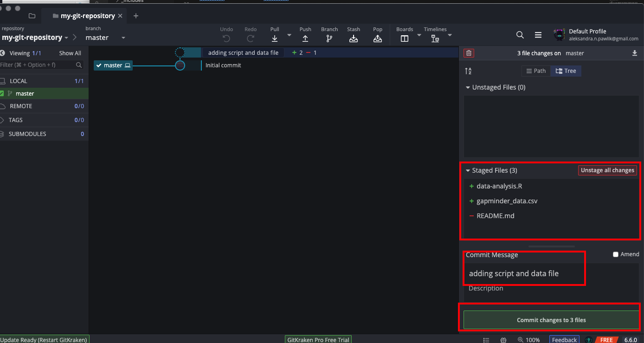Click the version number 6.6.0

coord(631,340)
